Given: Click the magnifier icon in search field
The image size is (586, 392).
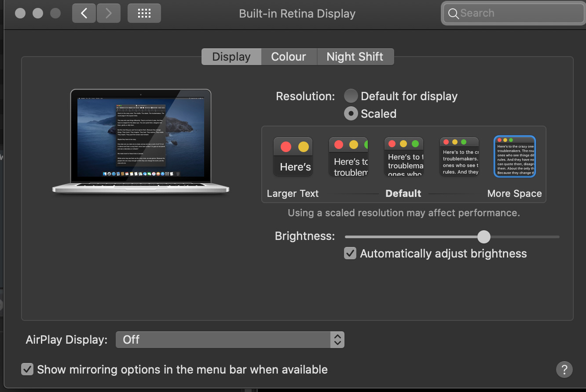Looking at the screenshot, I should pos(453,14).
